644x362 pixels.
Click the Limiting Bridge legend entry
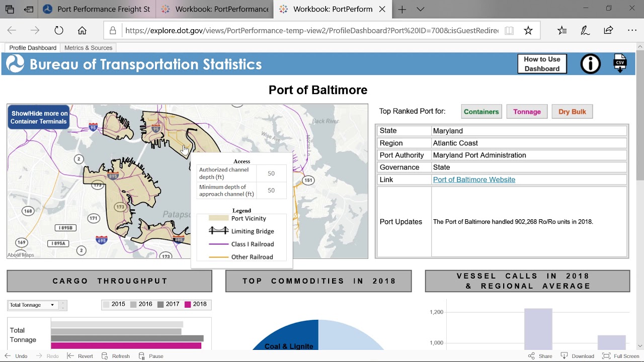click(x=242, y=231)
